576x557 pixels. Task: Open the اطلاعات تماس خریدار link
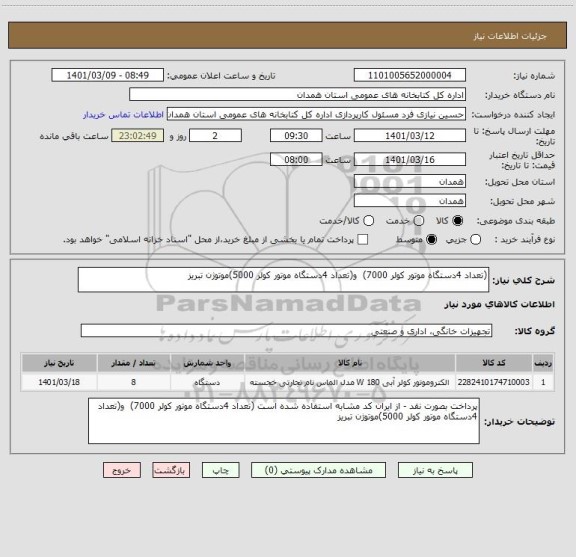pos(123,115)
